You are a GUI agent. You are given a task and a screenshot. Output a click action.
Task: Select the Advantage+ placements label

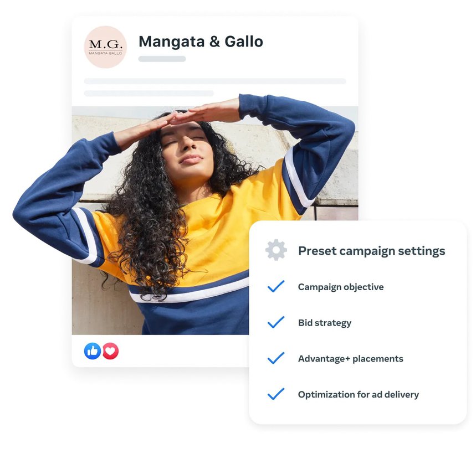350,358
